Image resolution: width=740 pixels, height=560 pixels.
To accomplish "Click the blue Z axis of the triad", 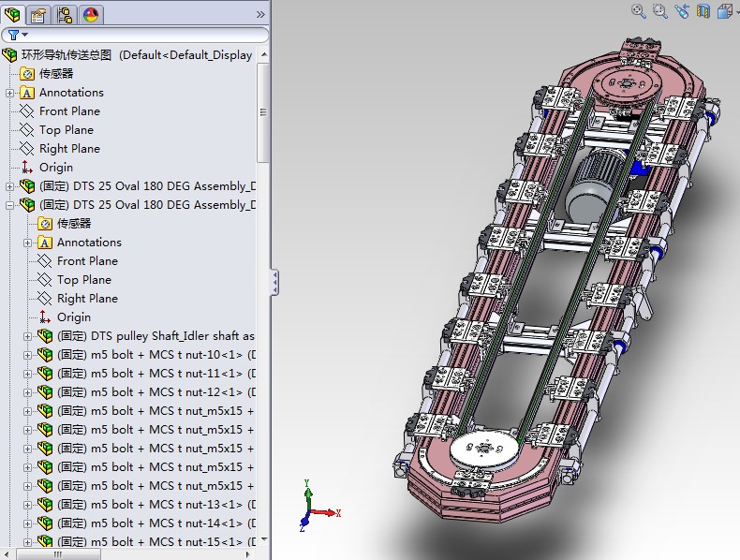I will (304, 522).
